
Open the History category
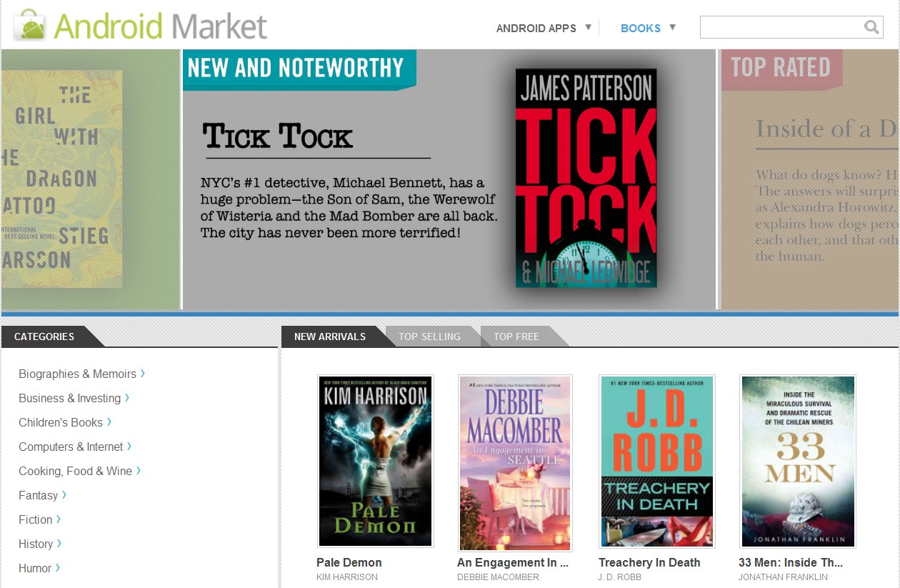click(36, 544)
